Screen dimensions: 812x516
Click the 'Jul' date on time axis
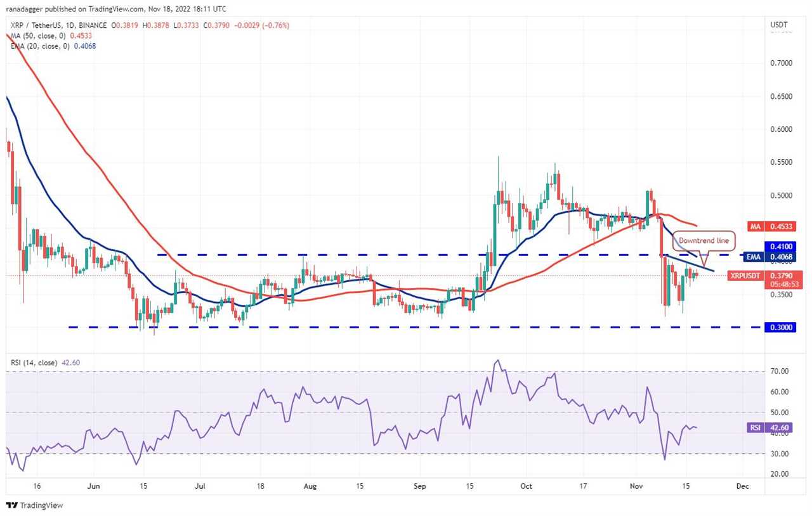[200, 486]
